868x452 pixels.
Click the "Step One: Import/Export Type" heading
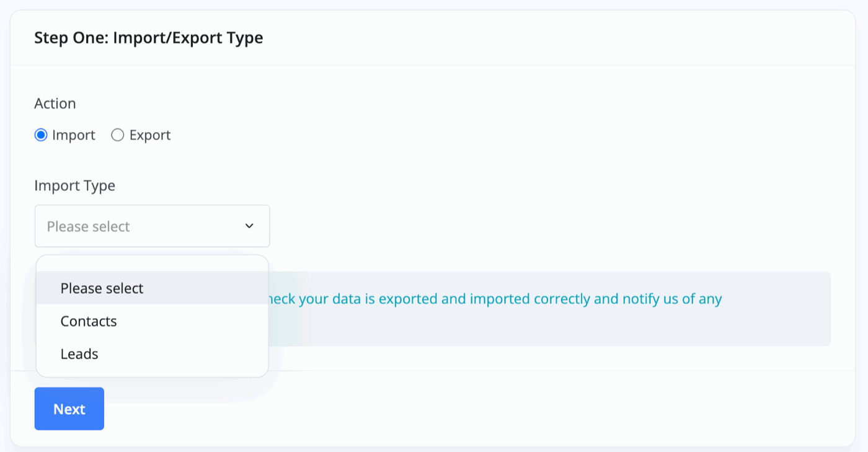point(149,38)
